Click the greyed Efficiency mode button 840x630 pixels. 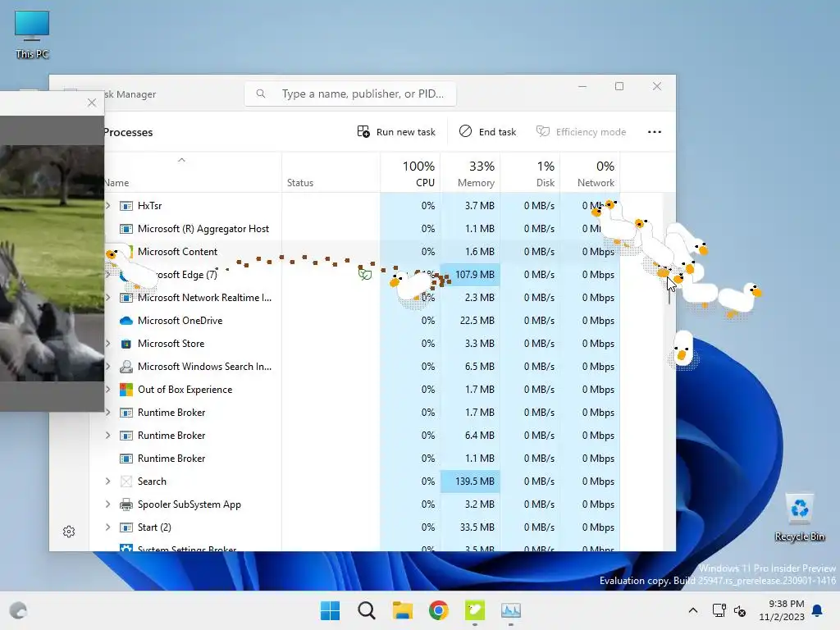click(582, 132)
